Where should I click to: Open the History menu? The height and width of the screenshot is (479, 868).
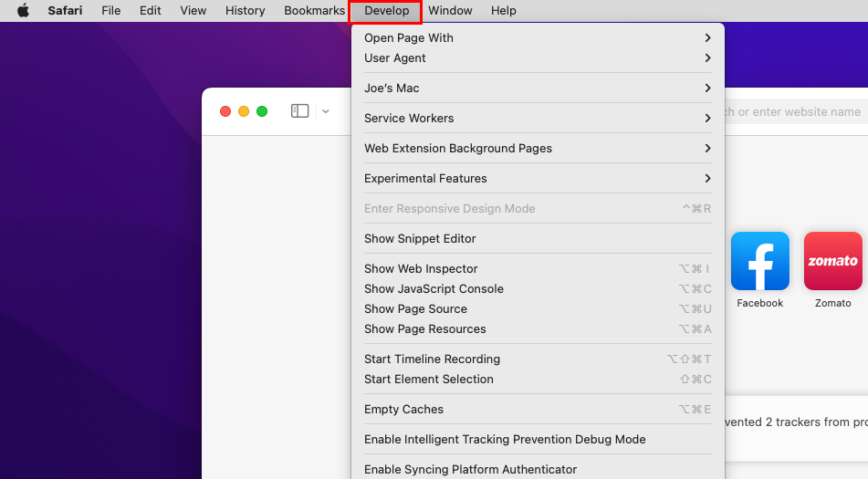245,11
